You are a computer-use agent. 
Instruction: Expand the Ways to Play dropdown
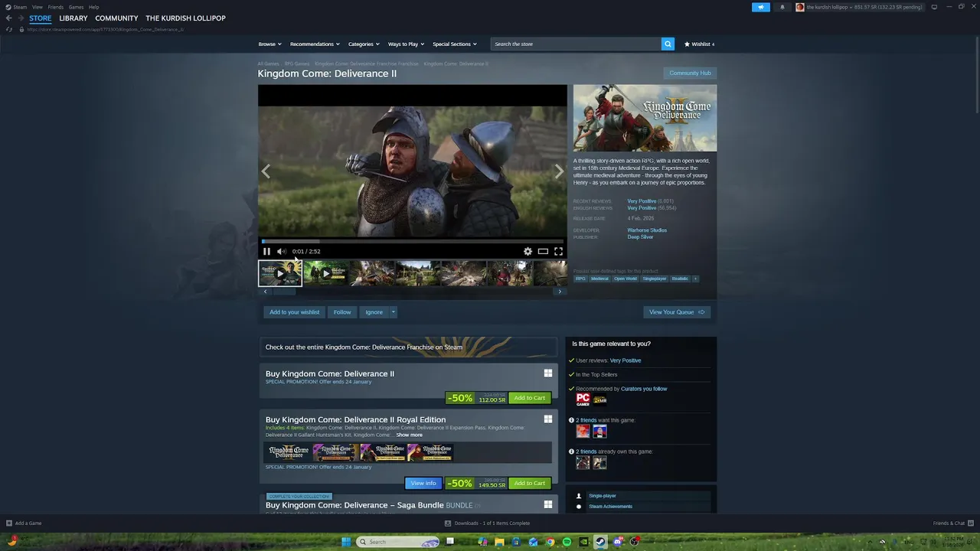(406, 44)
